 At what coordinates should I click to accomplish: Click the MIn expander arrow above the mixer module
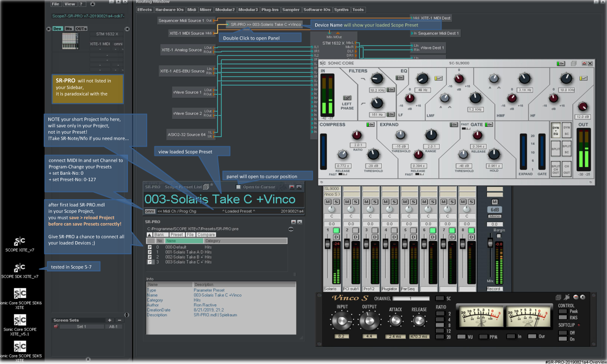(x=329, y=33)
